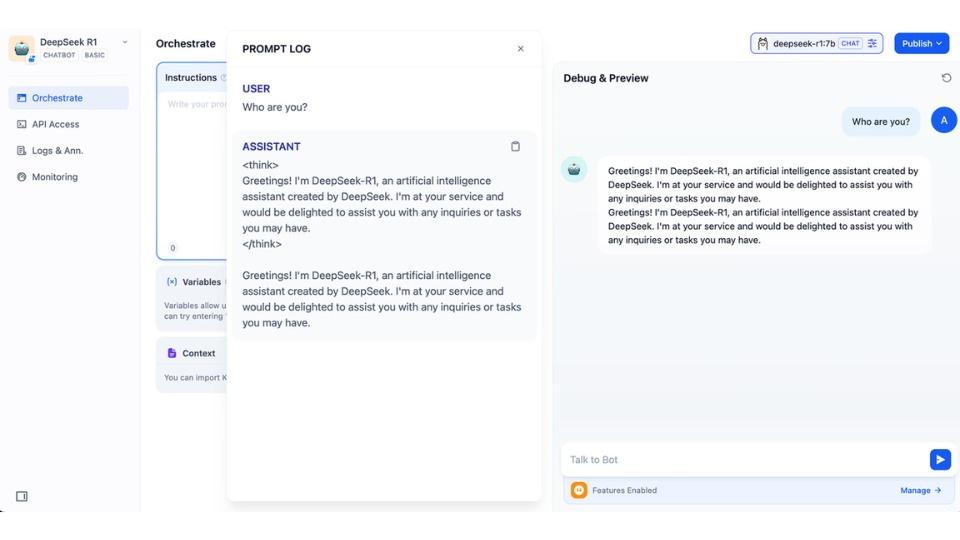
Task: Click the 'Who are you?' chat bubble
Action: coord(880,122)
